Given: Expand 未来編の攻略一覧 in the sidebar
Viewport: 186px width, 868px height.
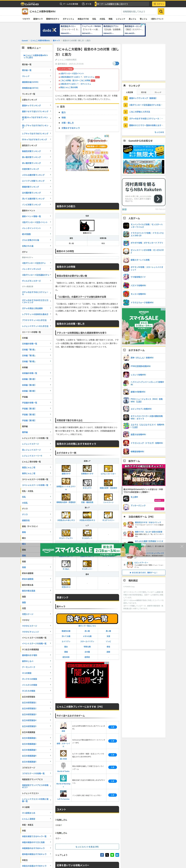Looking at the screenshot, I should 37,373.
